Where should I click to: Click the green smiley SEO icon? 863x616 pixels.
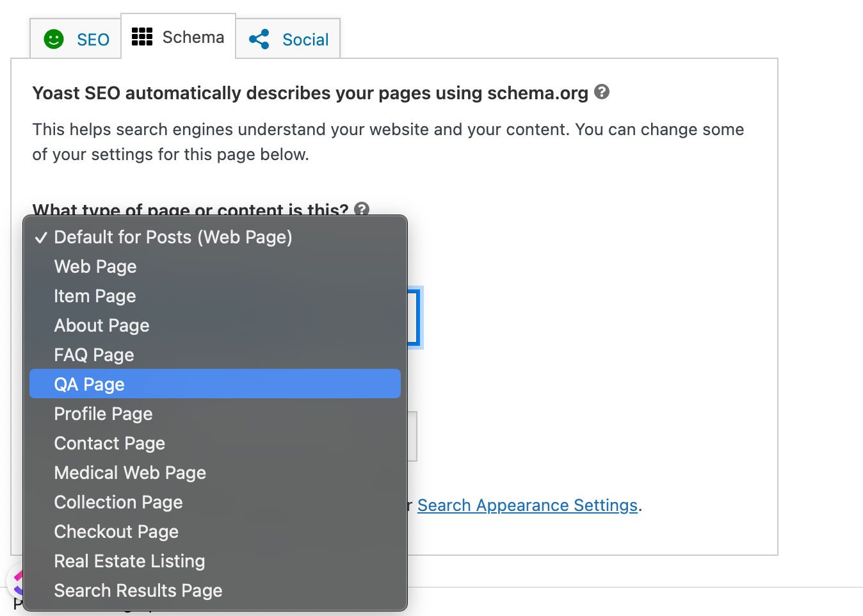pos(54,39)
